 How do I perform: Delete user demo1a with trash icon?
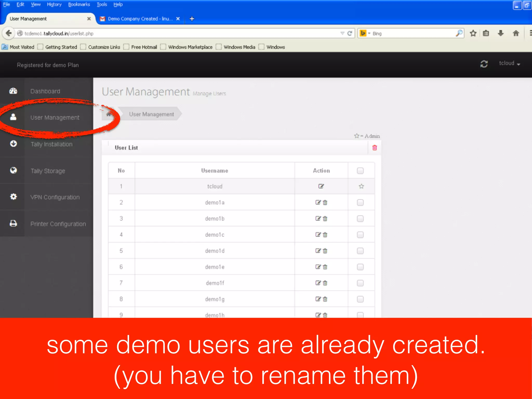[x=325, y=203]
